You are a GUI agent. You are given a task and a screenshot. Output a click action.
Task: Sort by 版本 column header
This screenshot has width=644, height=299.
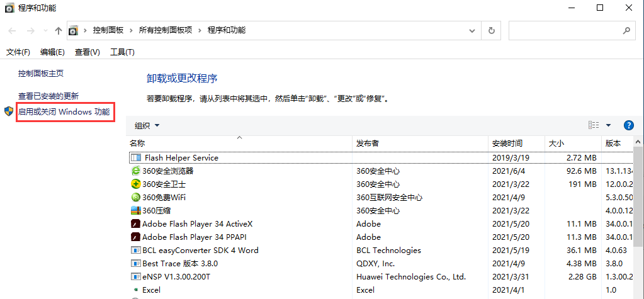coord(613,144)
